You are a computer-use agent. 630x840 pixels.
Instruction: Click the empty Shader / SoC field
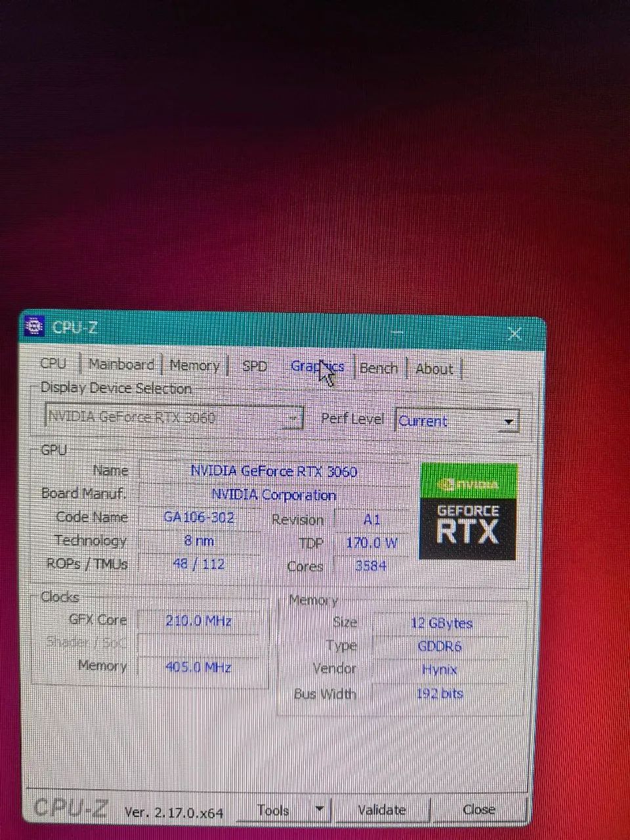[199, 644]
